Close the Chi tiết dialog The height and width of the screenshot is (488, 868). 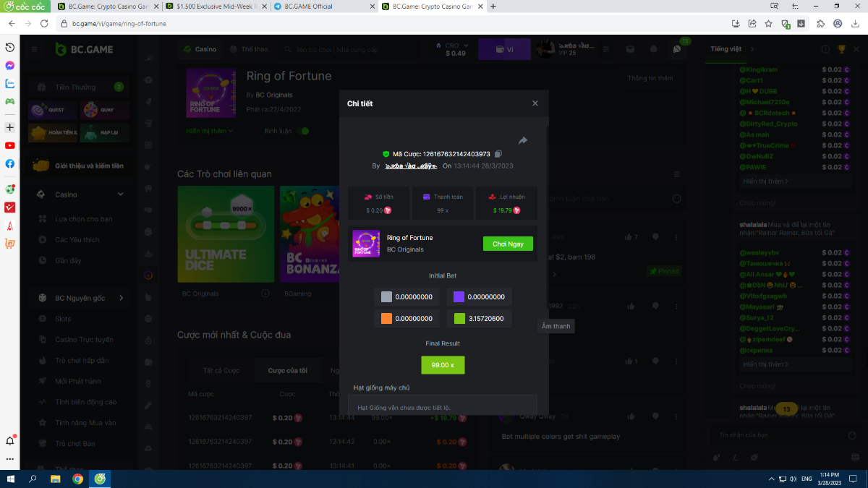pos(535,103)
